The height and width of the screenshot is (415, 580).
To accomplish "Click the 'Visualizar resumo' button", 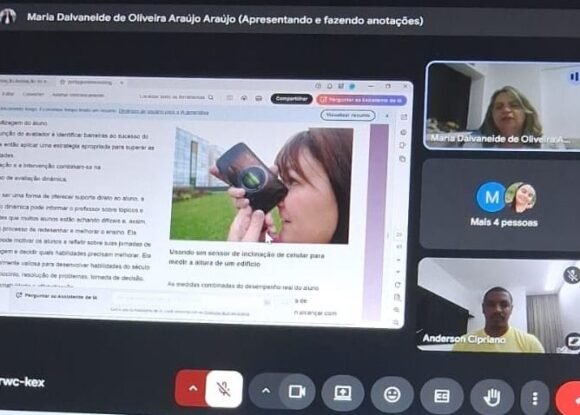I will (x=348, y=115).
